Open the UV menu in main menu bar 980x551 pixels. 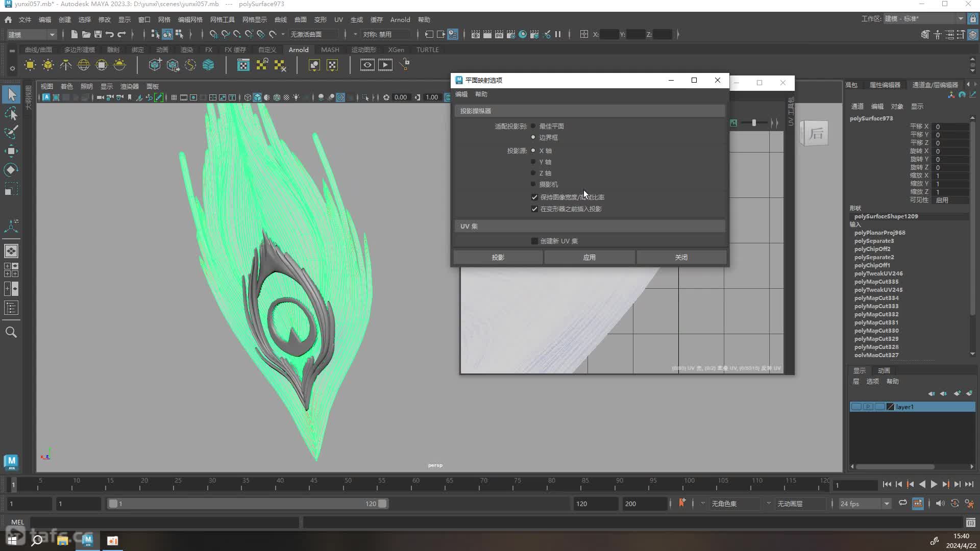point(338,19)
